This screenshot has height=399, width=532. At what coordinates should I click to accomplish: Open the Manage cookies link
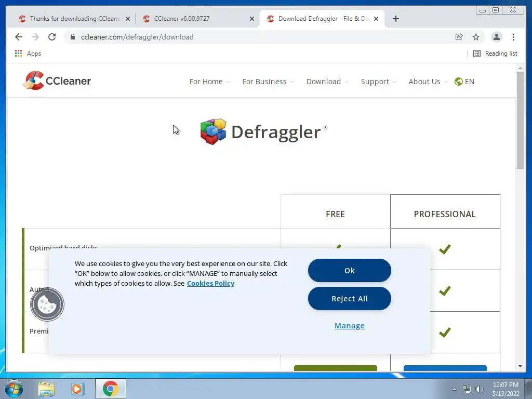tap(350, 326)
